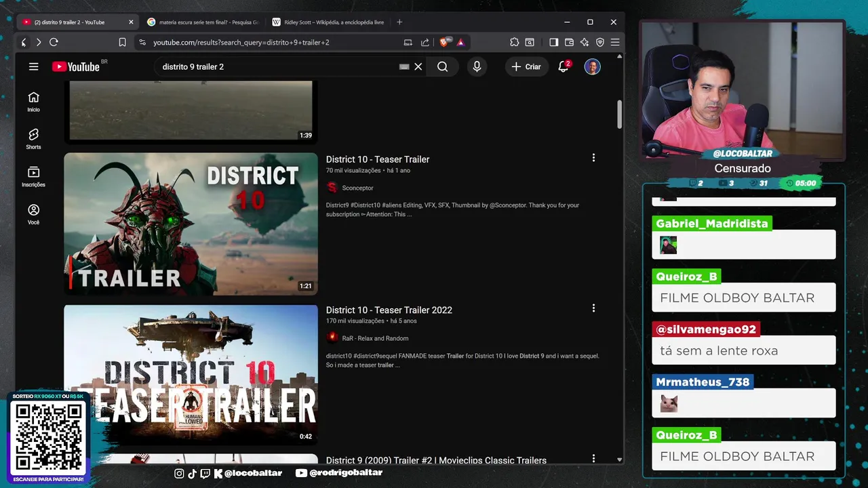Viewport: 868px width, 488px height.
Task: Open the District 10 - Teaser Trailer 2022 title
Action: 389,310
